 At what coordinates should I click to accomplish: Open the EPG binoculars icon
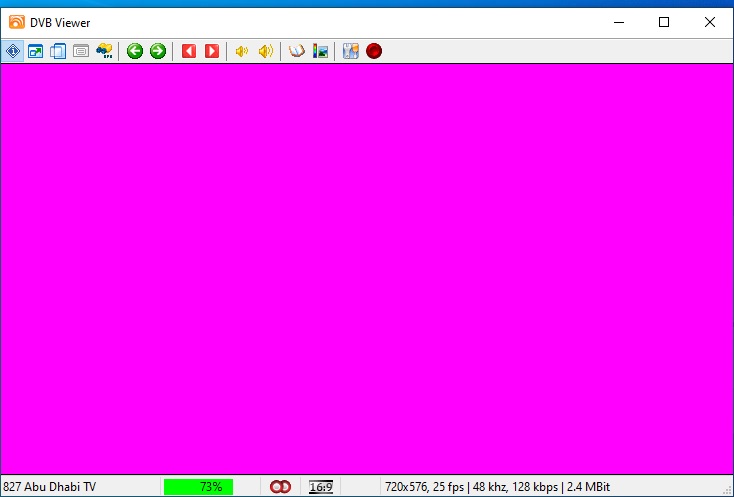104,51
